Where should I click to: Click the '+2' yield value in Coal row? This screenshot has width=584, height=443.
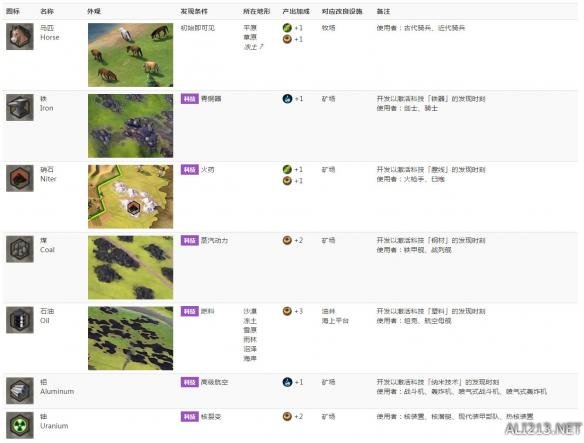299,240
